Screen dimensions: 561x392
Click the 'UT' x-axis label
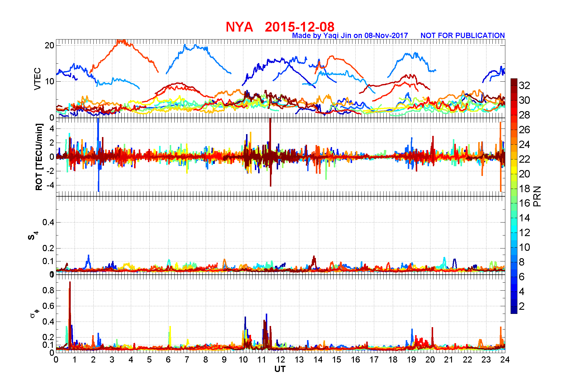pyautogui.click(x=280, y=369)
